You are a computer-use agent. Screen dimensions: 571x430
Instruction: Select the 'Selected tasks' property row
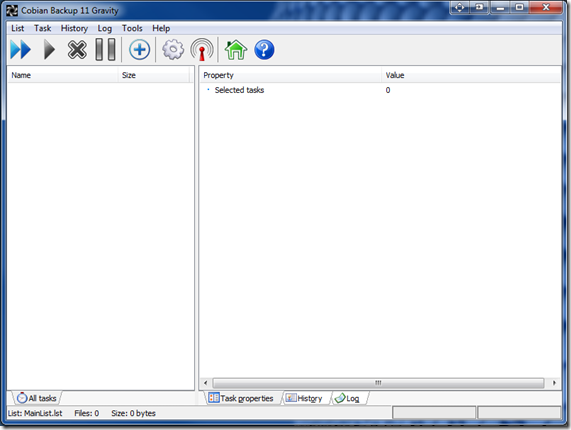click(x=379, y=90)
